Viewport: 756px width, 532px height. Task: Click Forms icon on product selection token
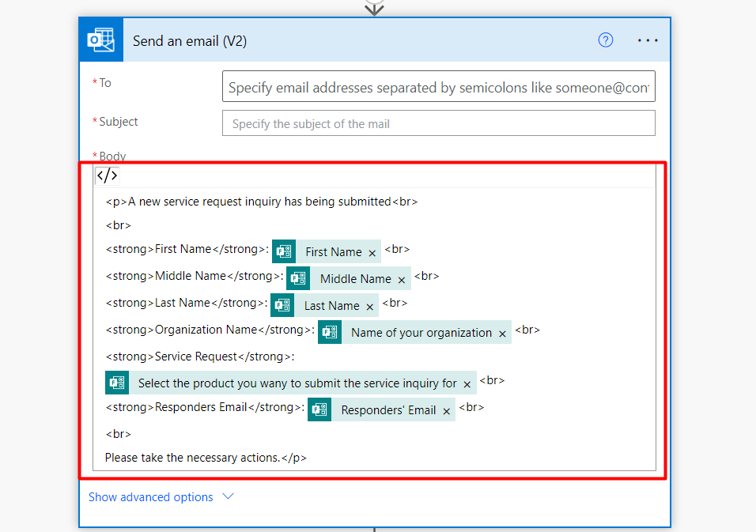(x=117, y=383)
